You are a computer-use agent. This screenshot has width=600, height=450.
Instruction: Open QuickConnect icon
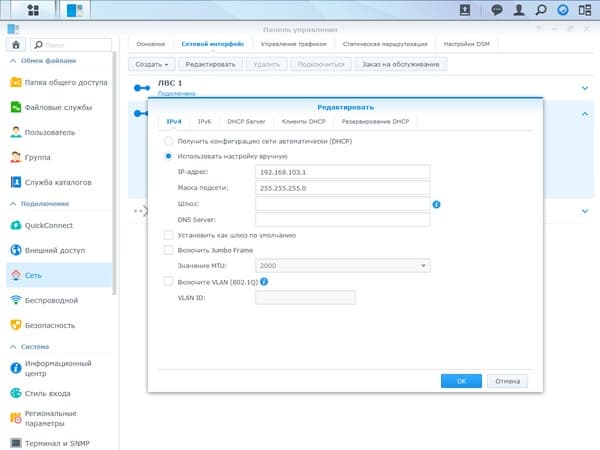pyautogui.click(x=16, y=225)
